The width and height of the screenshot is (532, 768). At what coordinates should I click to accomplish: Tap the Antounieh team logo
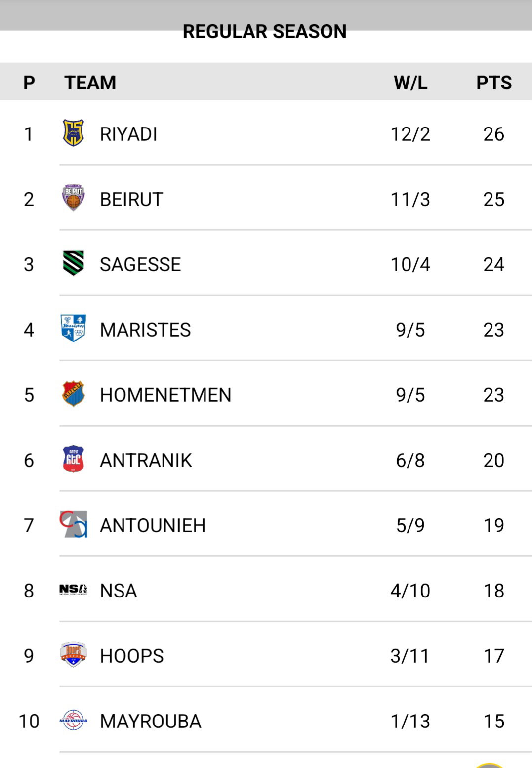coord(73,524)
